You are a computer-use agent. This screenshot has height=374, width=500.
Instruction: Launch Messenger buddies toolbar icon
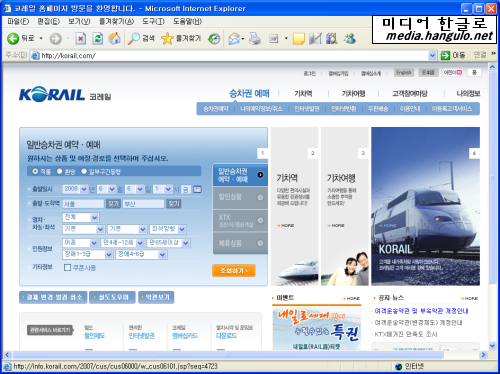coord(350,39)
